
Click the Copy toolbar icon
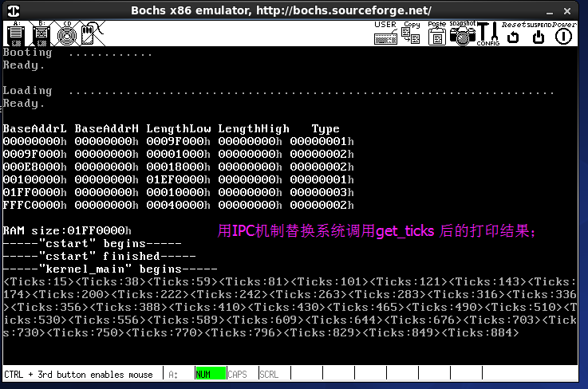coord(411,33)
